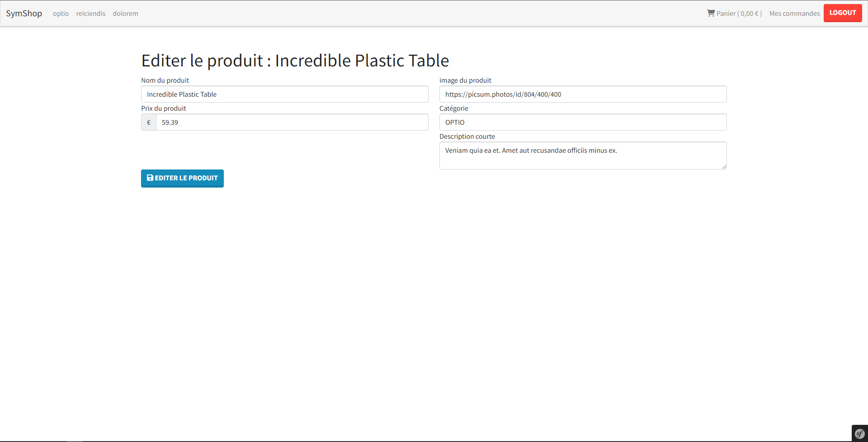Click the Catégorie field label
This screenshot has width=868, height=442.
(x=453, y=108)
